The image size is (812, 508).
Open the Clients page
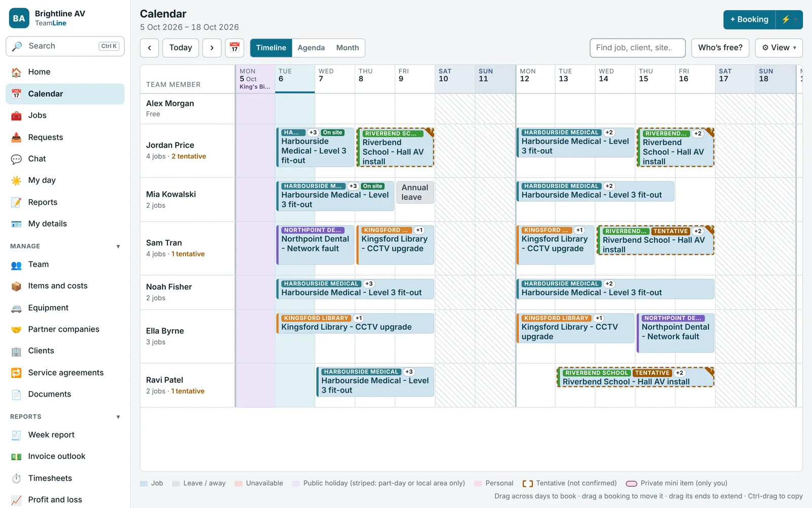click(x=65, y=351)
